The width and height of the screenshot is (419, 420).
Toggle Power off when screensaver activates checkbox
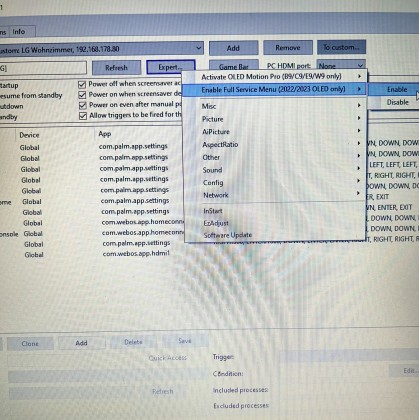pos(82,84)
